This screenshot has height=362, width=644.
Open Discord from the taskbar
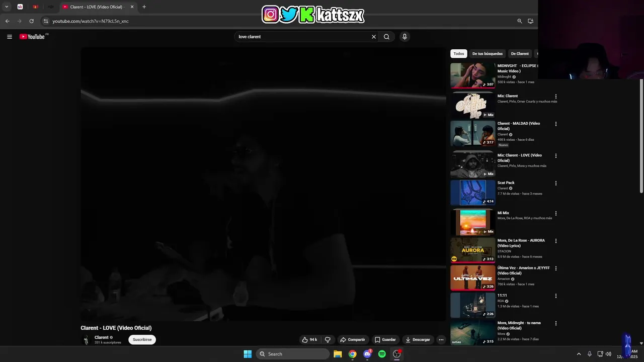[x=367, y=354]
